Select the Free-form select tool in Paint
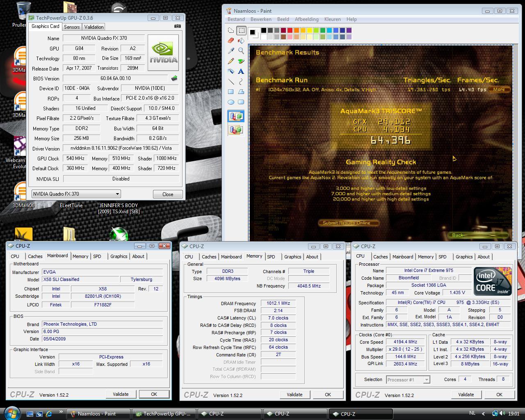This screenshot has width=525, height=420. tap(231, 31)
